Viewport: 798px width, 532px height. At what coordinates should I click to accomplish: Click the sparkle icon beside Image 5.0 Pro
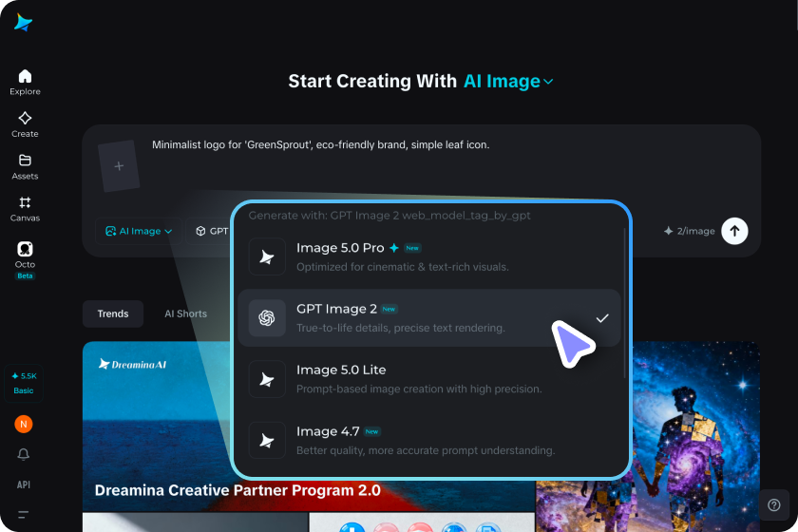(x=394, y=248)
